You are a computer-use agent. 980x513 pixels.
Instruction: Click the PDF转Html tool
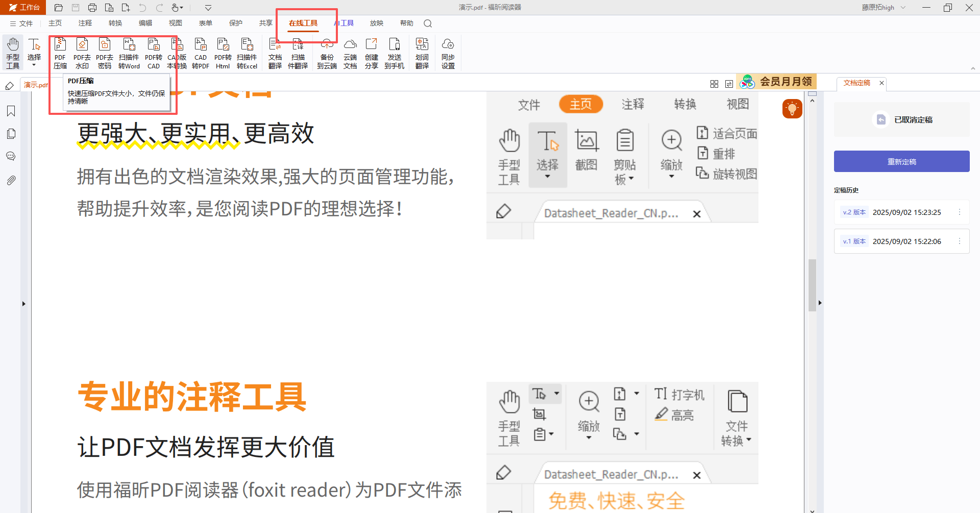coord(223,53)
